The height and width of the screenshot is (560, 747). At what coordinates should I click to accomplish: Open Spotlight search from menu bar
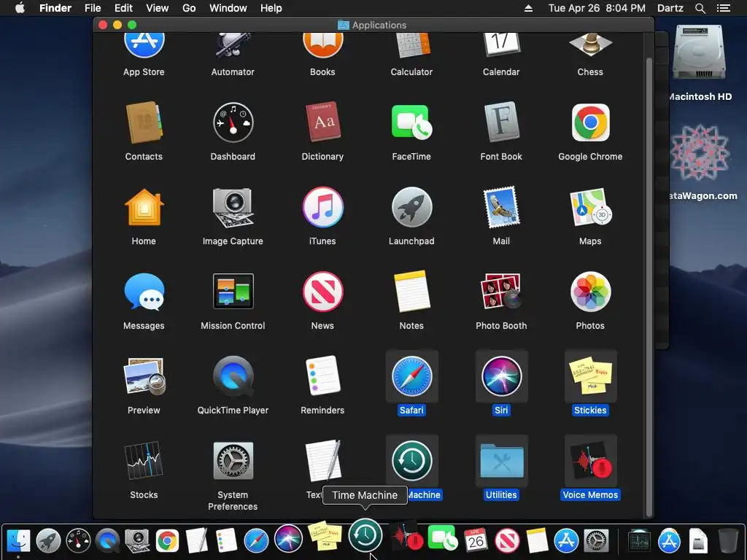pos(700,8)
